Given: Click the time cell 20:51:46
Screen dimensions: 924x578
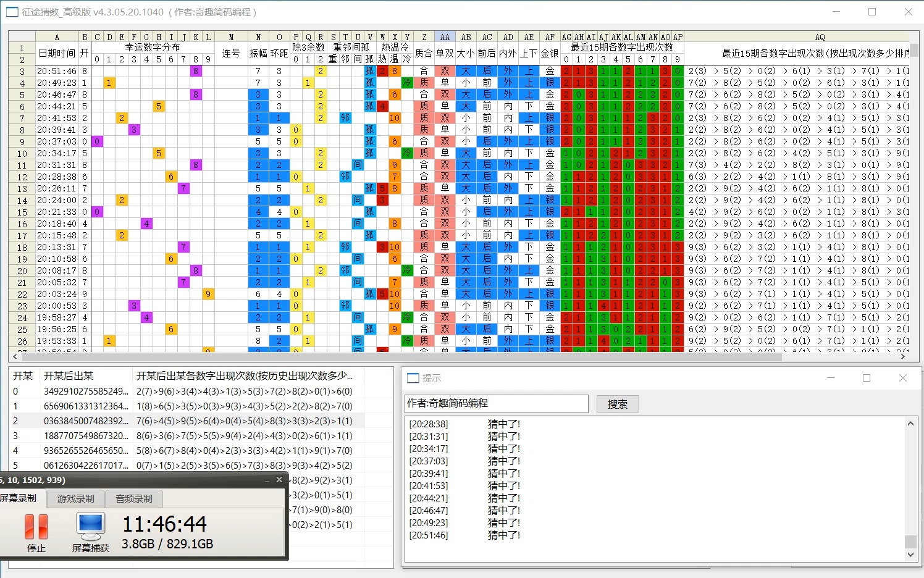Looking at the screenshot, I should pyautogui.click(x=57, y=71).
